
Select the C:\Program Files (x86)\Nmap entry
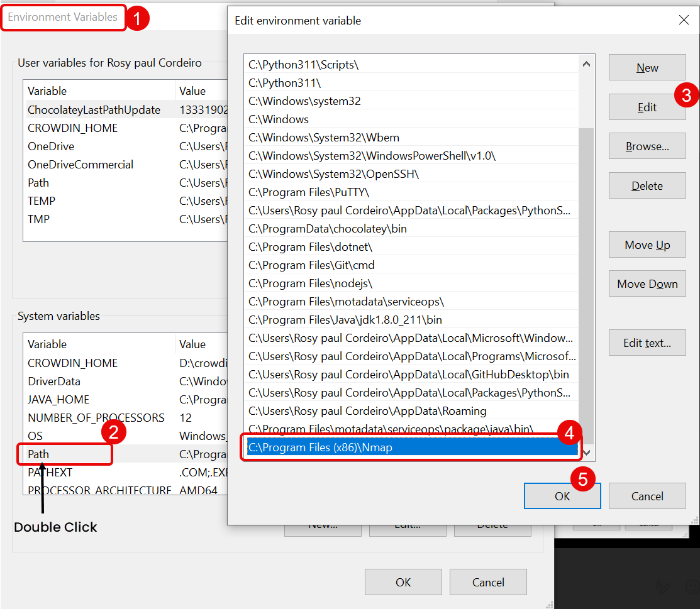click(412, 447)
